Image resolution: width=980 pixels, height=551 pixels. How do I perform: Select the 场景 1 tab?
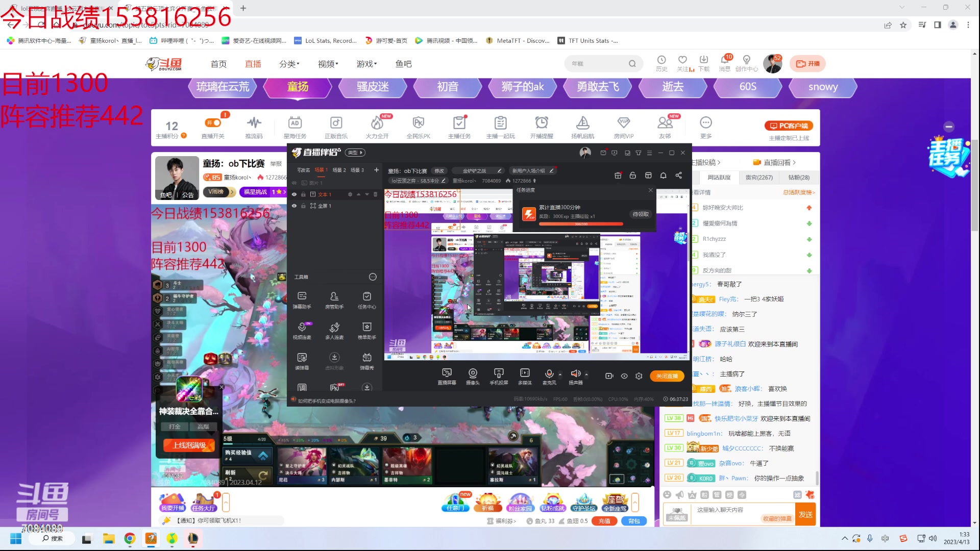321,170
